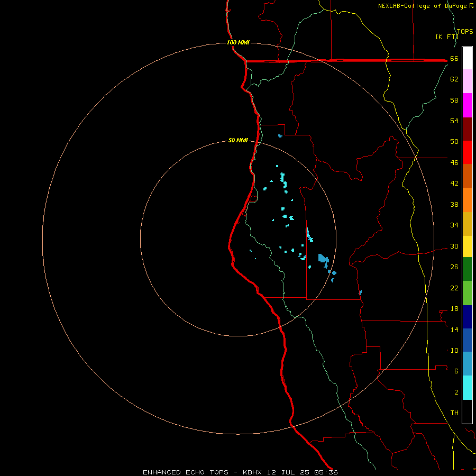The height and width of the screenshot is (476, 476).
Task: Click the light green legend swatch
Action: tap(467, 293)
